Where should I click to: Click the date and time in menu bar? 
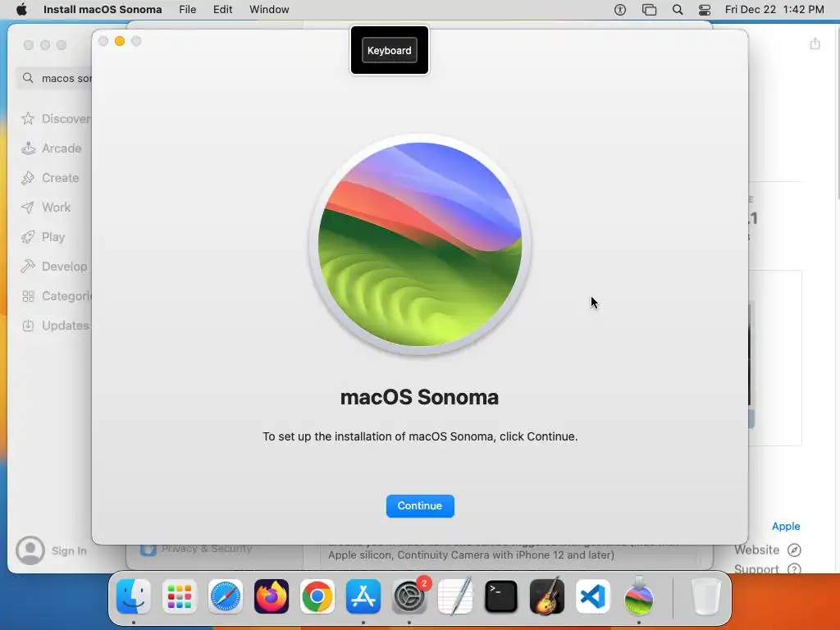point(774,10)
